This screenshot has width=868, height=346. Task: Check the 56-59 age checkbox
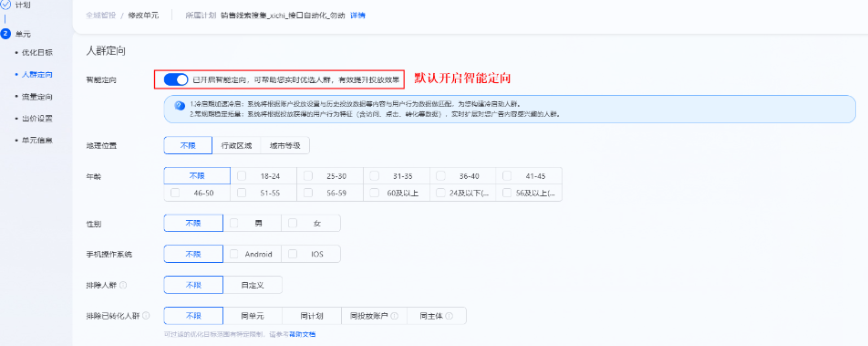[308, 193]
